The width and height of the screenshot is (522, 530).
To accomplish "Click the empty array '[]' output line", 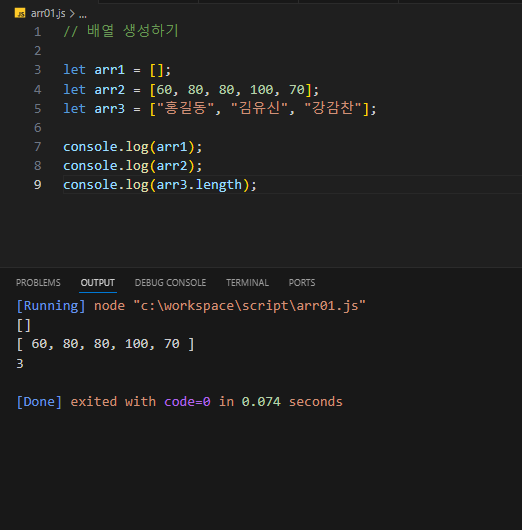I will point(24,325).
